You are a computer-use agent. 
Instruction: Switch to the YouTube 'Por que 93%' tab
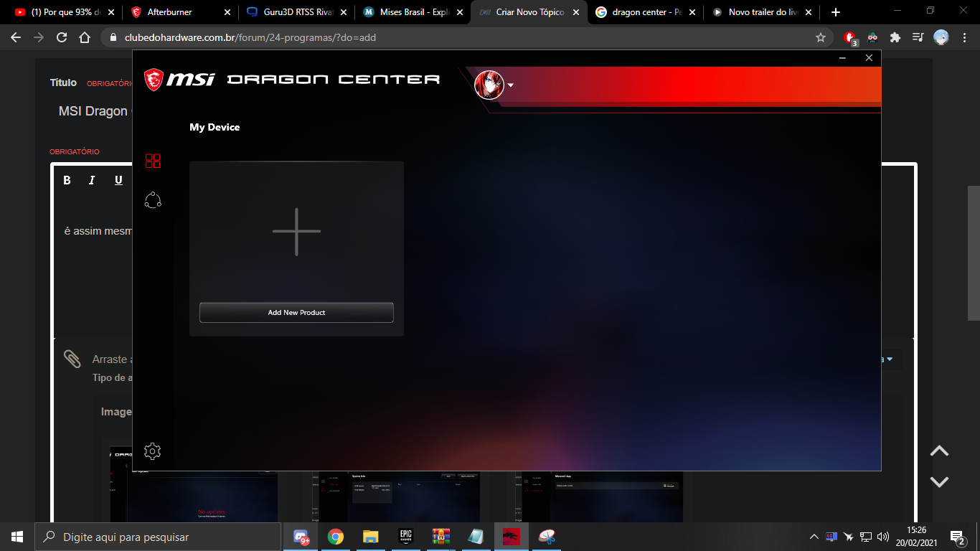65,12
